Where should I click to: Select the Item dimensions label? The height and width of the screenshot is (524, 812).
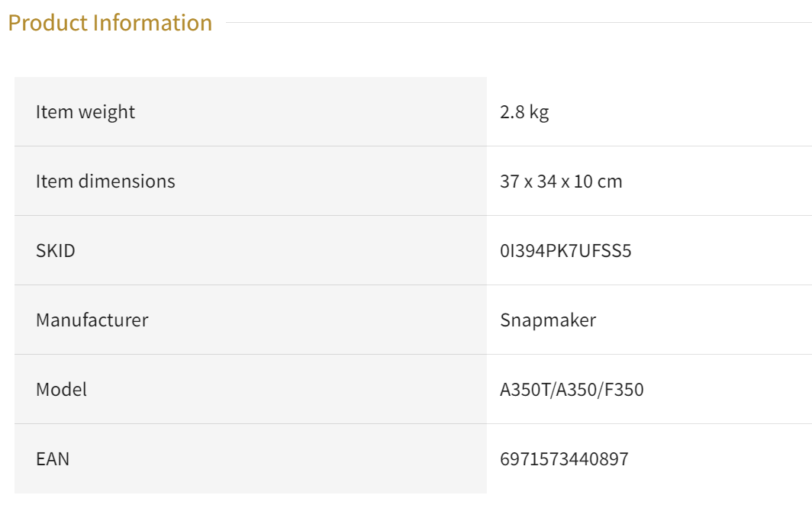[105, 182]
